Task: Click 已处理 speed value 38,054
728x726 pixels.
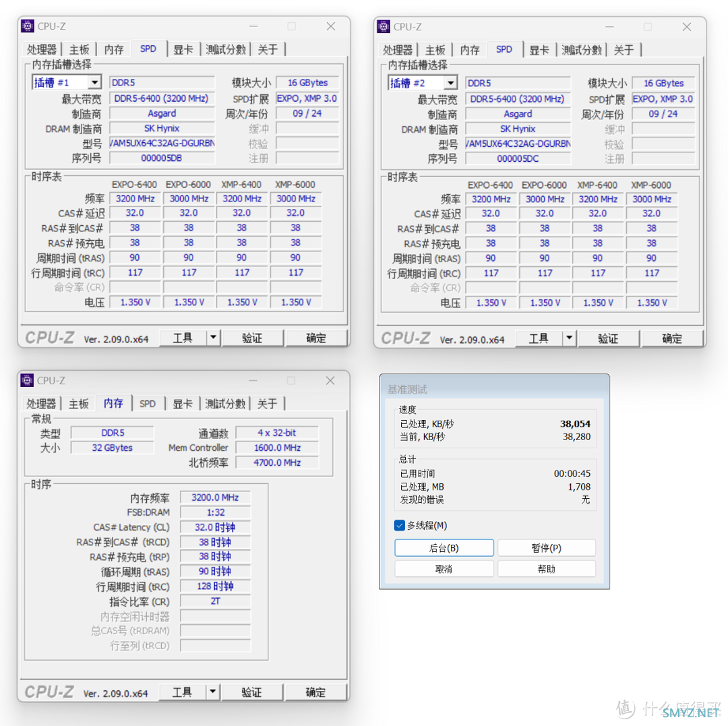Action: coord(575,423)
